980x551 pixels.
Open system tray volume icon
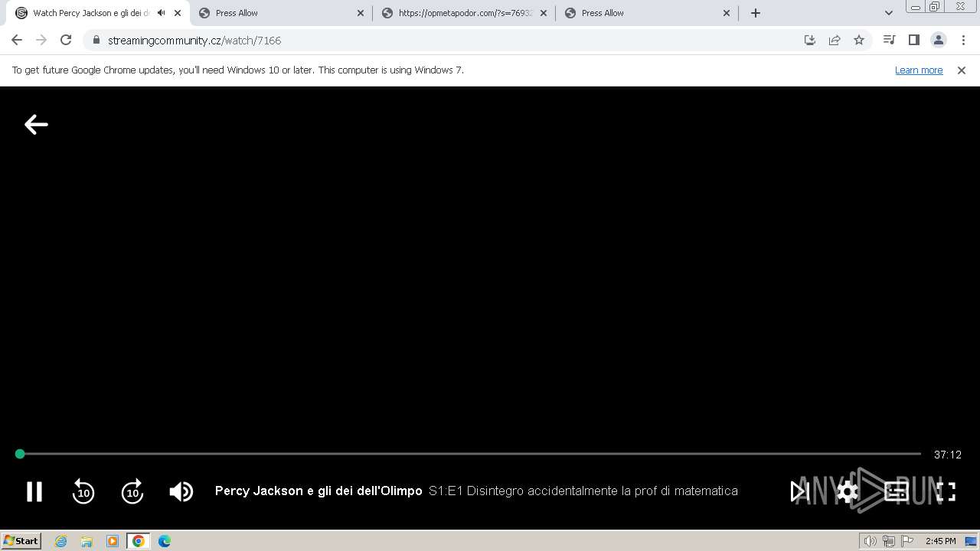(x=871, y=541)
